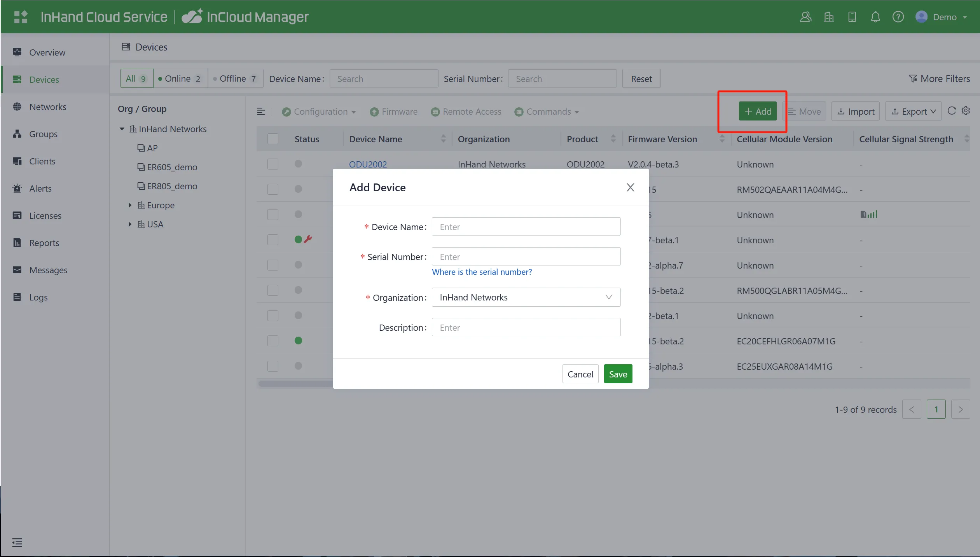
Task: Save the new device
Action: click(618, 374)
